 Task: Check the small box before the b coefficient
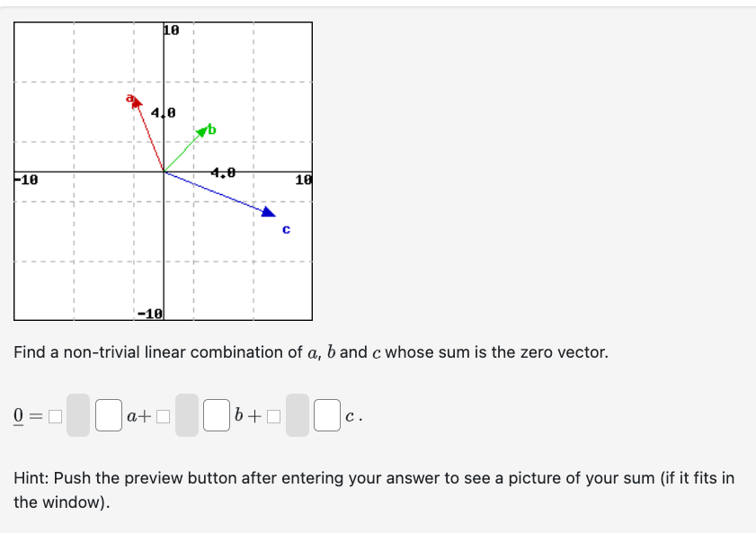coord(162,415)
